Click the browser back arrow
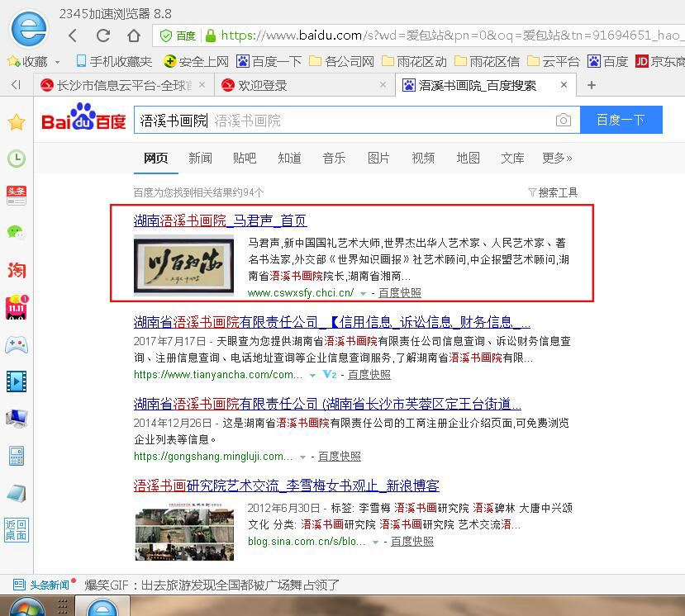 pyautogui.click(x=73, y=36)
